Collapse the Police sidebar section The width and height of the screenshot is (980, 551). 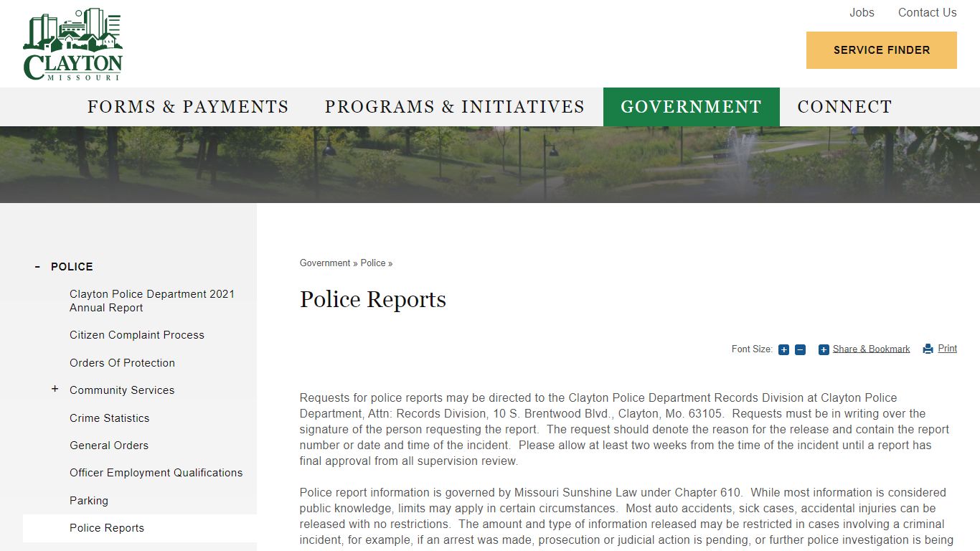pyautogui.click(x=37, y=267)
